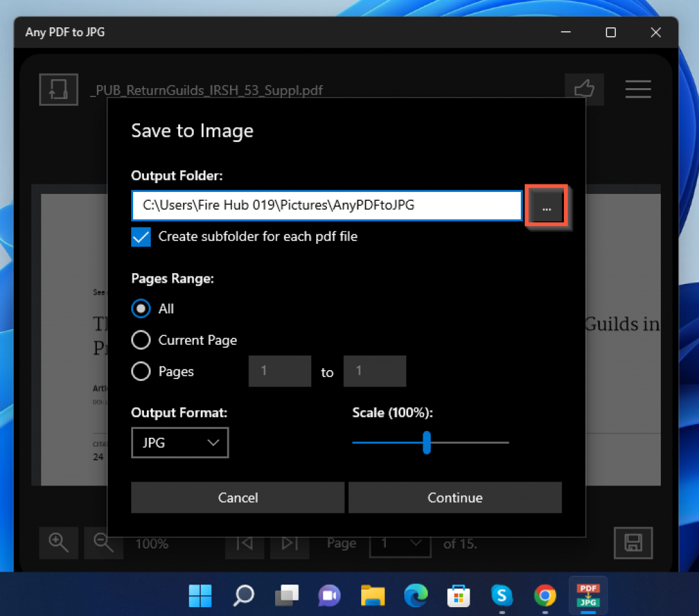
Task: Click the 'Save to Image' dialog title
Action: [x=192, y=130]
